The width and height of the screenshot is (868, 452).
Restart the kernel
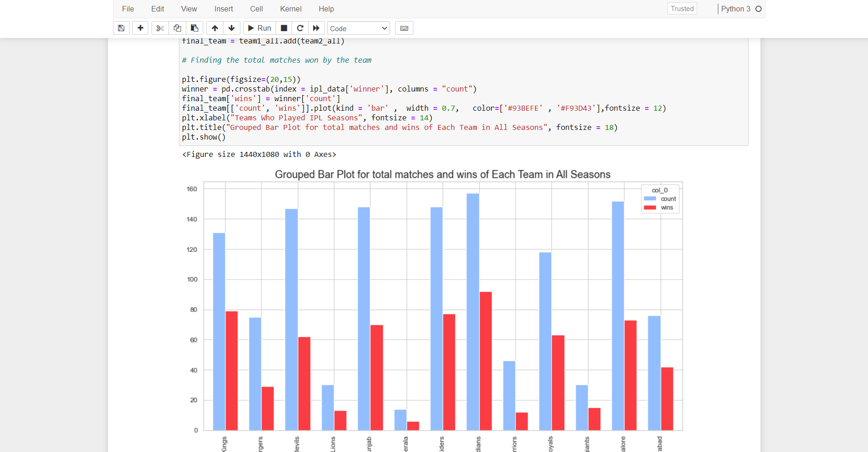[x=300, y=28]
